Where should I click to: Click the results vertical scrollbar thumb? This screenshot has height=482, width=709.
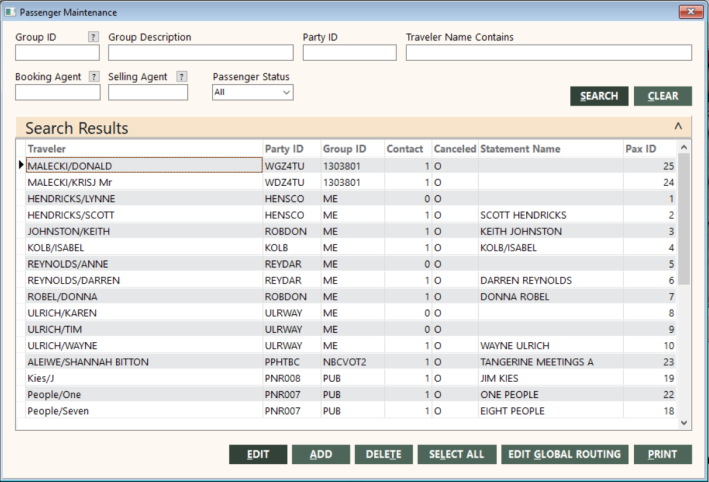pyautogui.click(x=684, y=219)
